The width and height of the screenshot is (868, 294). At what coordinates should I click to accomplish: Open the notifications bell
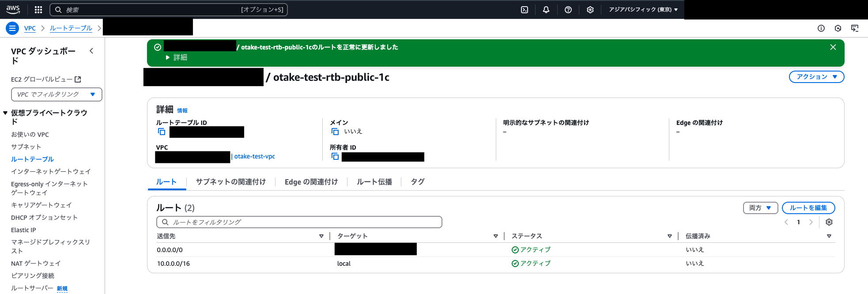pos(546,10)
